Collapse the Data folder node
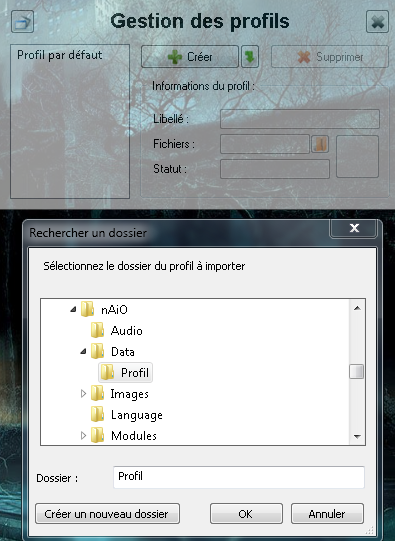Viewport: 395px width, 541px height. [x=83, y=352]
